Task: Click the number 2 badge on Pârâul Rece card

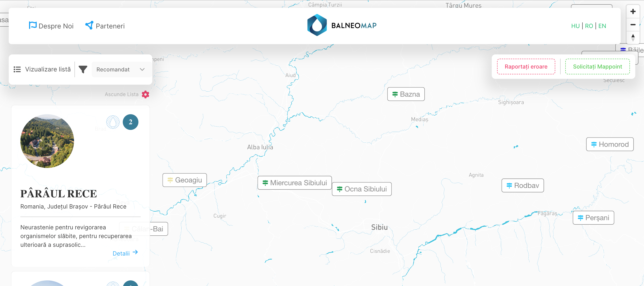Action: tap(131, 122)
